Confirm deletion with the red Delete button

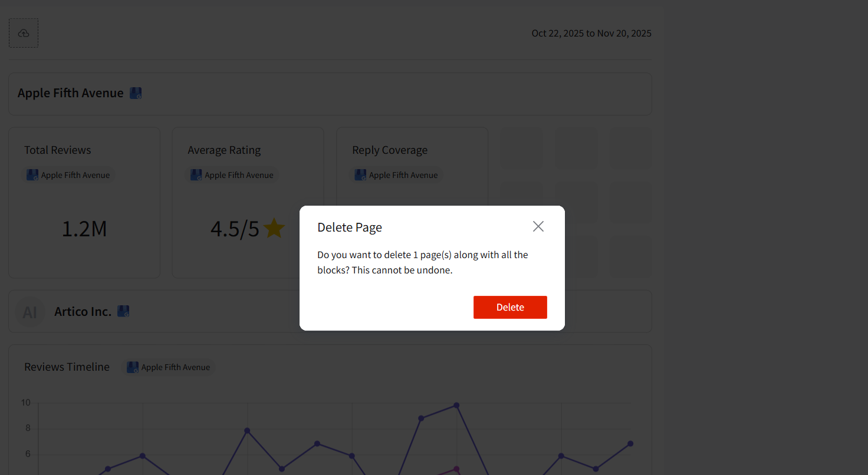[510, 307]
